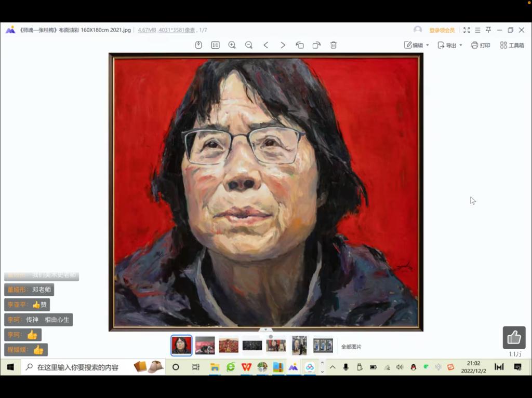Open Cortana circle icon on taskbar
The height and width of the screenshot is (398, 532).
pos(176,367)
